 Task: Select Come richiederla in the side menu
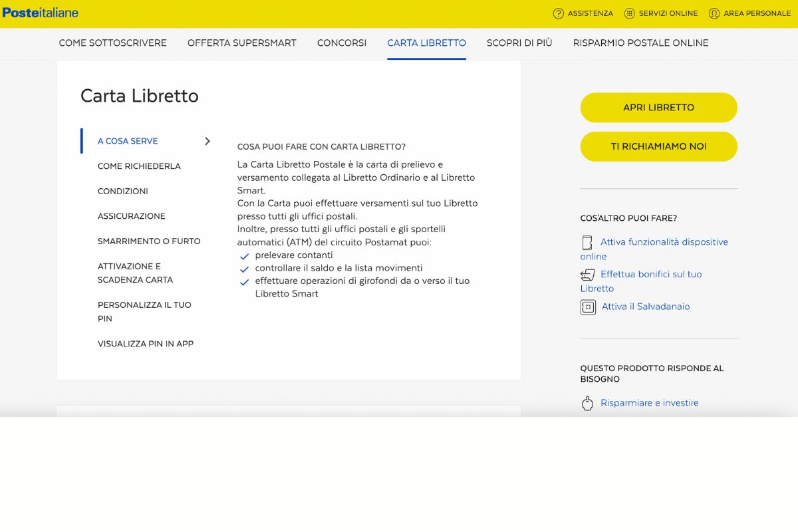[x=139, y=166]
